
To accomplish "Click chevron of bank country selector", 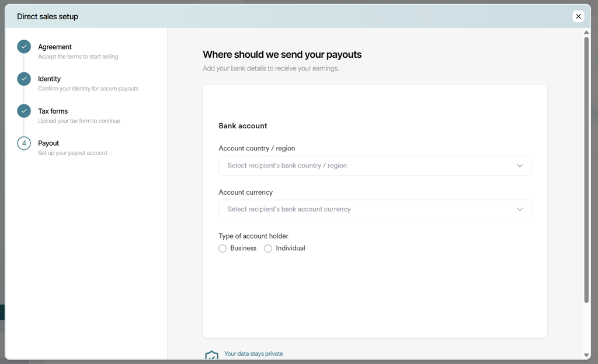I will point(519,166).
